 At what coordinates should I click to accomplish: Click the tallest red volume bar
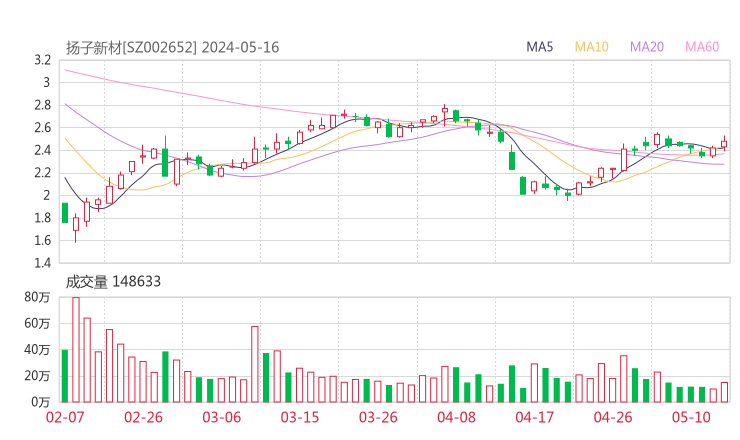pyautogui.click(x=76, y=350)
